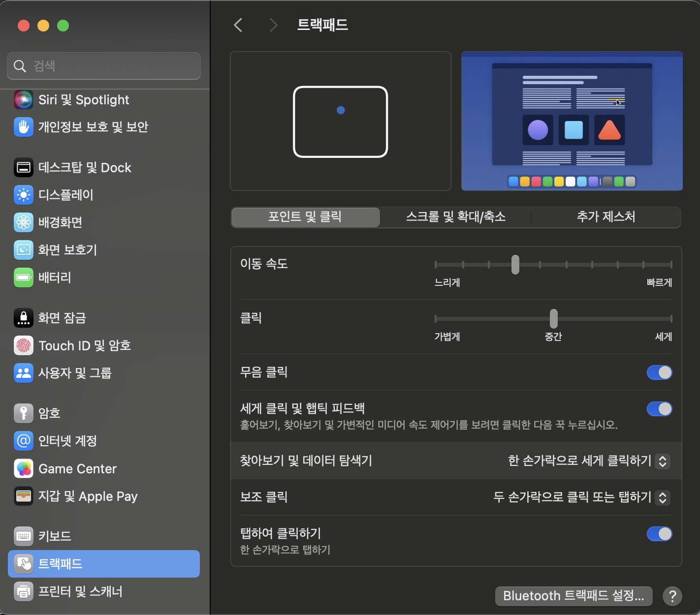Viewport: 700px width, 615px height.
Task: Choose the 배경화면 flower icon
Action: point(24,222)
